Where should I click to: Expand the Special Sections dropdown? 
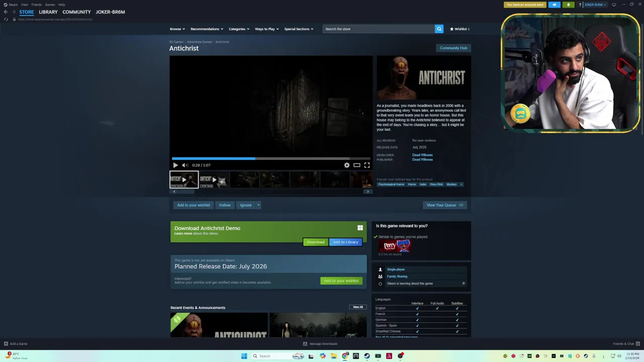(x=299, y=29)
